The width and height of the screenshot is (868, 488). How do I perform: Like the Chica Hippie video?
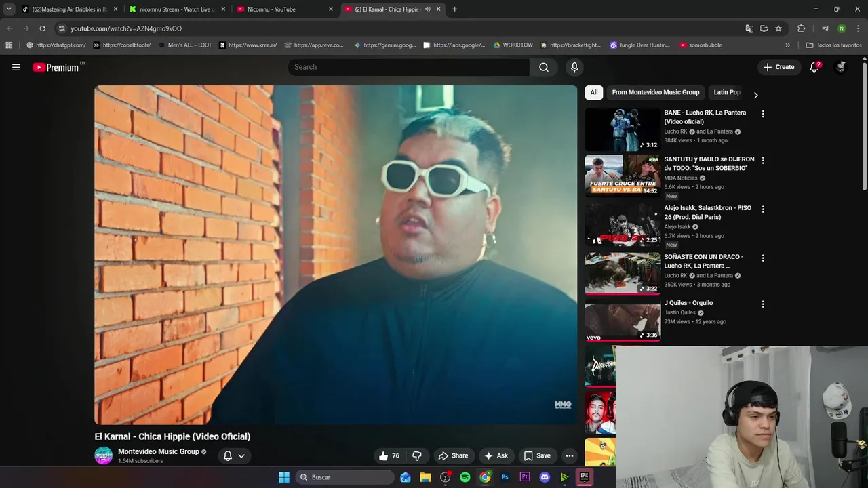389,455
